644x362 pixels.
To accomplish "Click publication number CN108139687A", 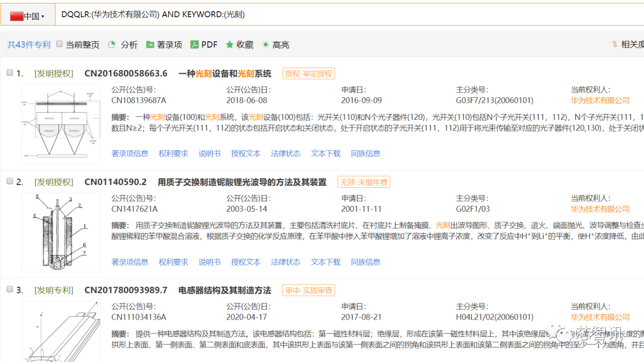I will click(138, 101).
